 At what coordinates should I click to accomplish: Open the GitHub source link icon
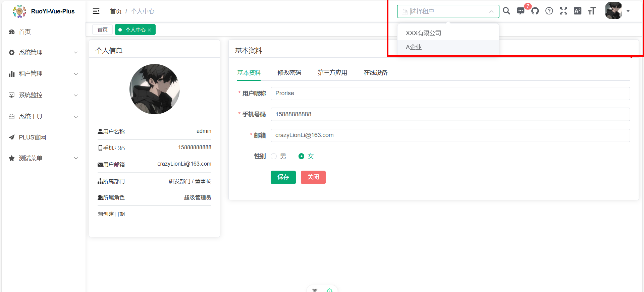(x=535, y=11)
